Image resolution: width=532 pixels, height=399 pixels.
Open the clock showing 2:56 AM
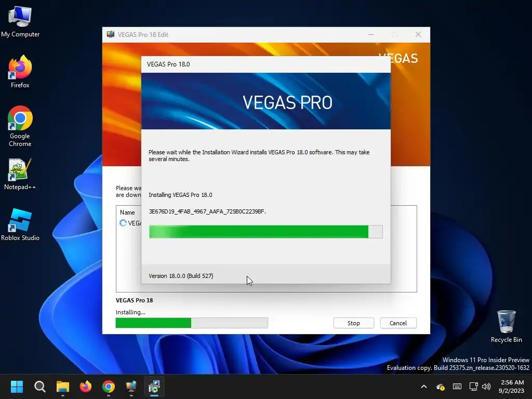512,387
